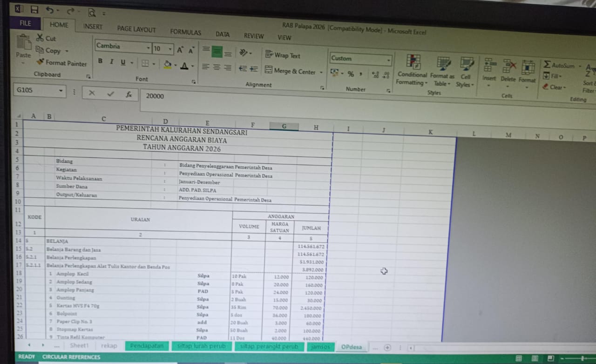Toggle middle align for cells
This screenshot has width=596, height=364.
tap(217, 52)
